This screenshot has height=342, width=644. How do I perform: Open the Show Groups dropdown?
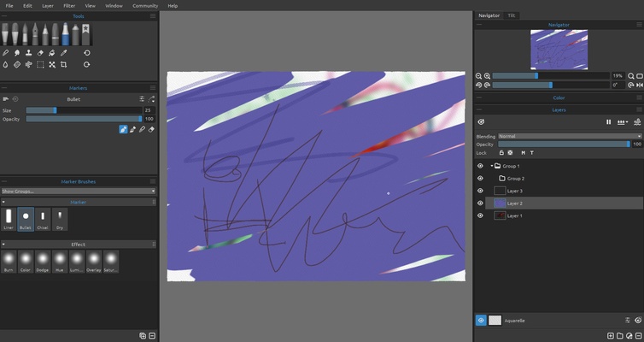(78, 192)
